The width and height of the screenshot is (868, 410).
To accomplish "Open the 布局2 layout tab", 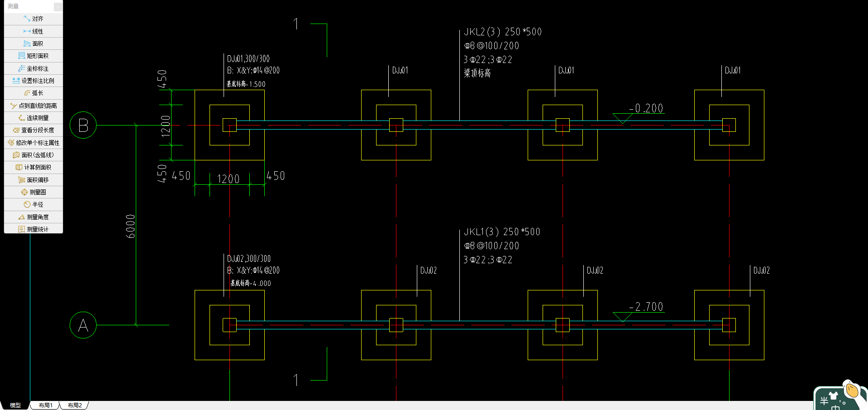I will [75, 405].
